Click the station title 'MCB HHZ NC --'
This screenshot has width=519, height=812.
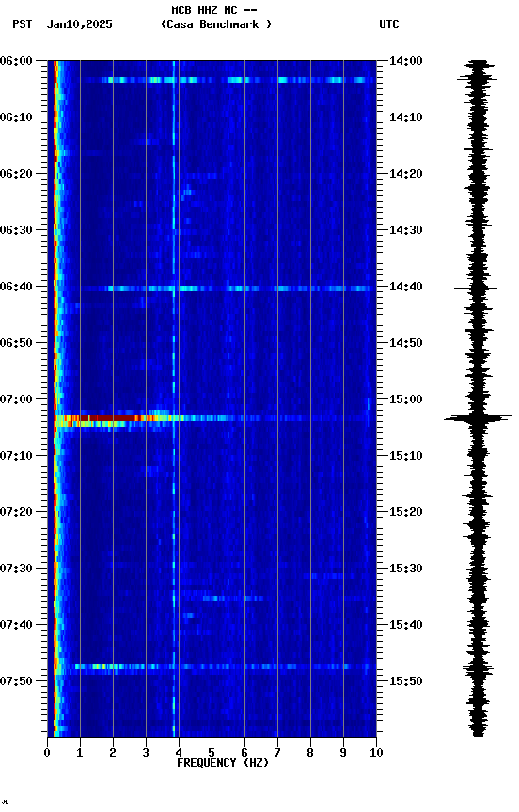(x=214, y=10)
